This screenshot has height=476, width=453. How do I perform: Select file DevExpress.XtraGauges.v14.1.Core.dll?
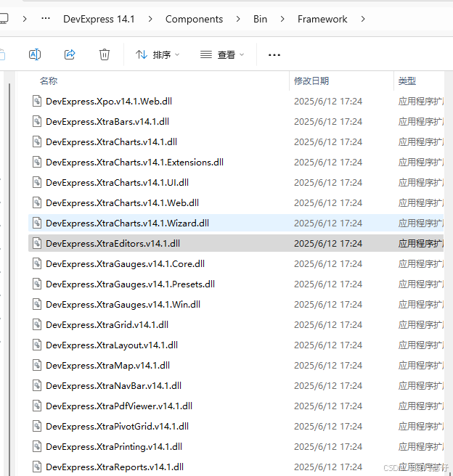[x=236, y=264]
